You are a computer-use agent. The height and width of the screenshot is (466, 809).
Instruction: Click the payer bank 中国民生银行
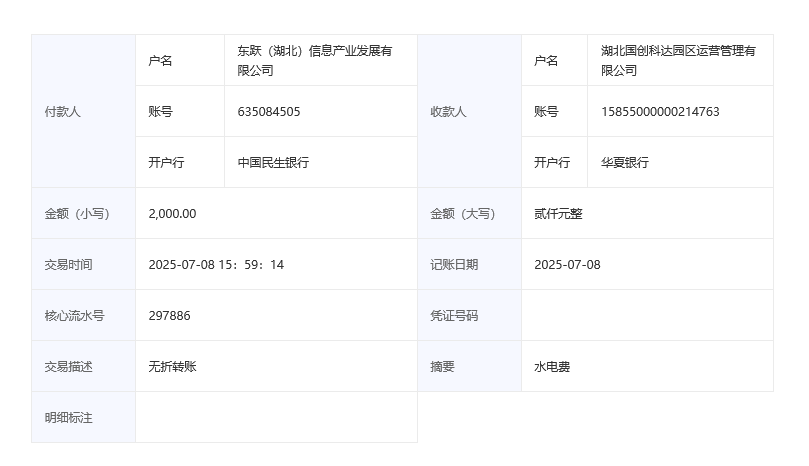(273, 163)
